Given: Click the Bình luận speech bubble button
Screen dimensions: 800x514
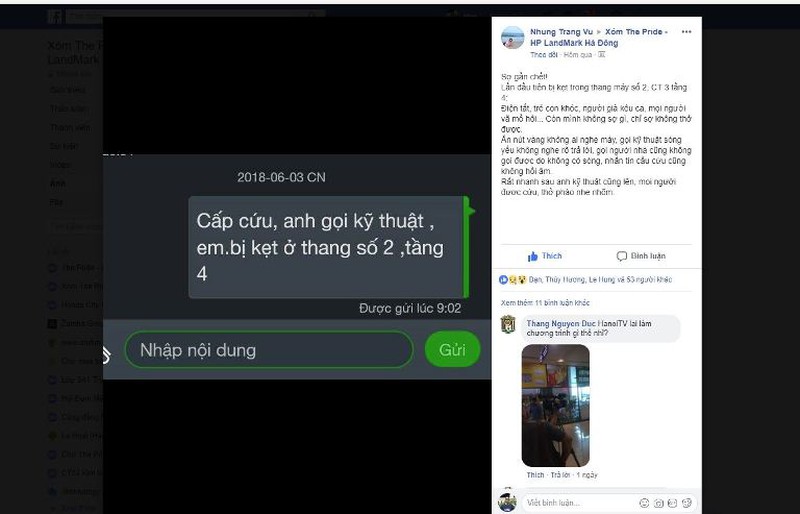Looking at the screenshot, I should [641, 256].
